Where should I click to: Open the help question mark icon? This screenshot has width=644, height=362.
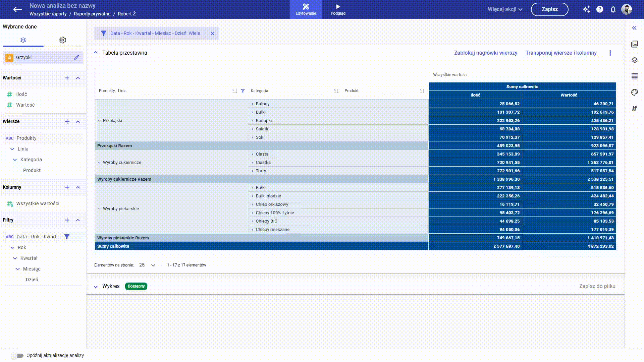pyautogui.click(x=600, y=9)
